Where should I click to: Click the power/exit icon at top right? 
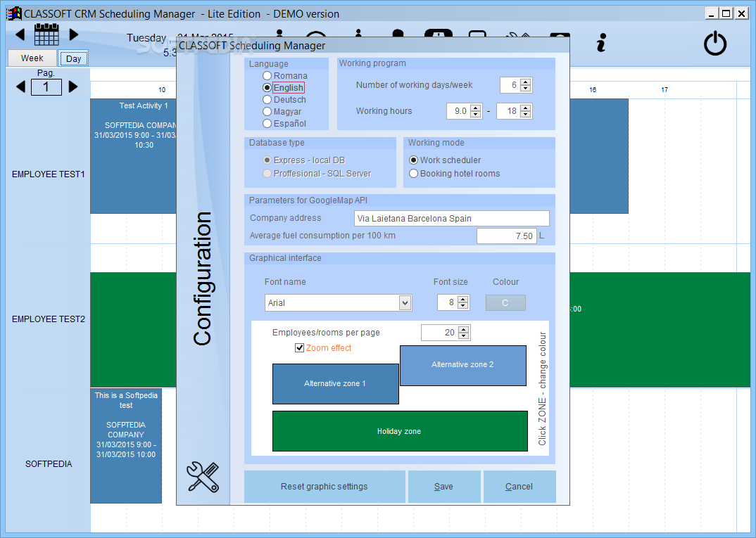click(x=715, y=43)
